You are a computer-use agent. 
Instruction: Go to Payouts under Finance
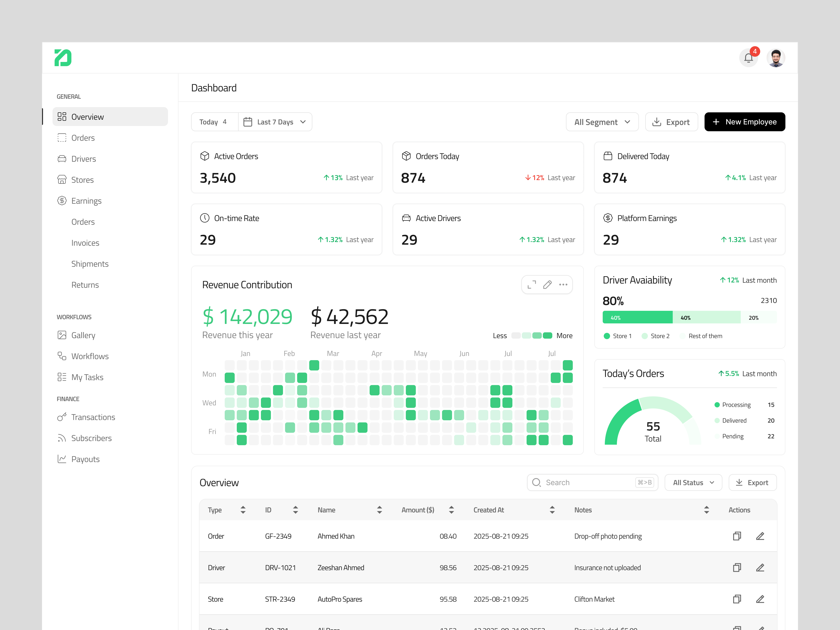tap(85, 459)
